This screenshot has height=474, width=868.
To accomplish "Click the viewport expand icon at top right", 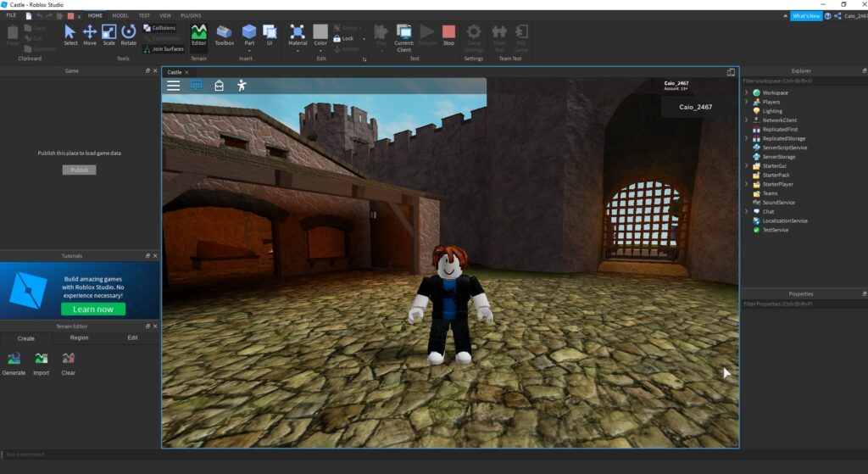I will (x=731, y=73).
